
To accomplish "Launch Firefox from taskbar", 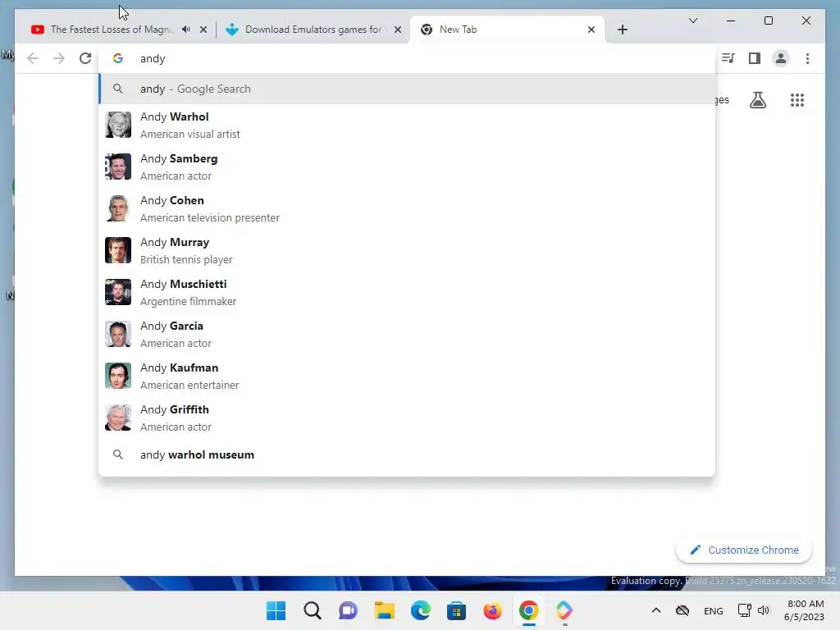I will [492, 610].
